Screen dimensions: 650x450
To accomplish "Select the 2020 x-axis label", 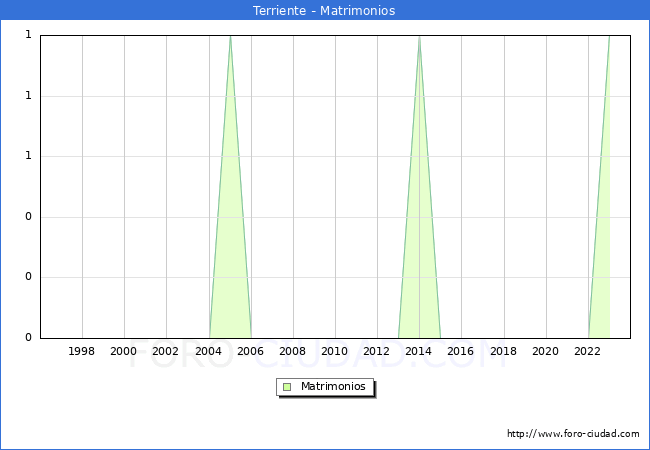I will [x=546, y=351].
